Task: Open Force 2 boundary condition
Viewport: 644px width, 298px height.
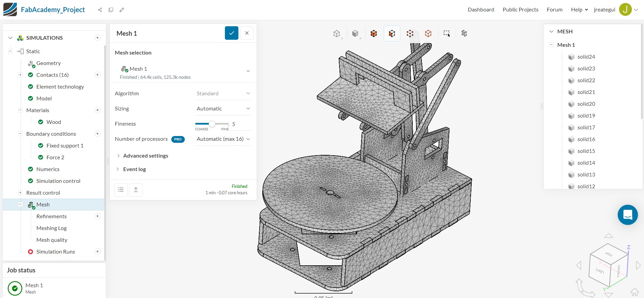Action: pos(55,157)
